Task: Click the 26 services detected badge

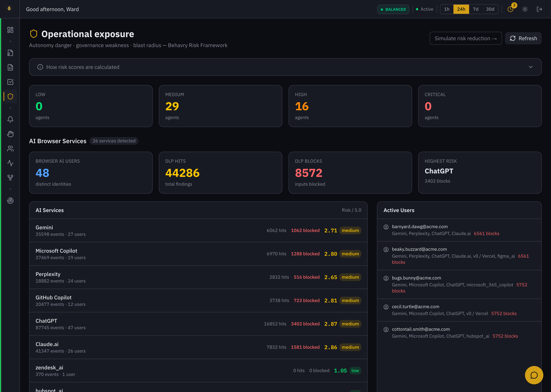Action: (x=114, y=141)
